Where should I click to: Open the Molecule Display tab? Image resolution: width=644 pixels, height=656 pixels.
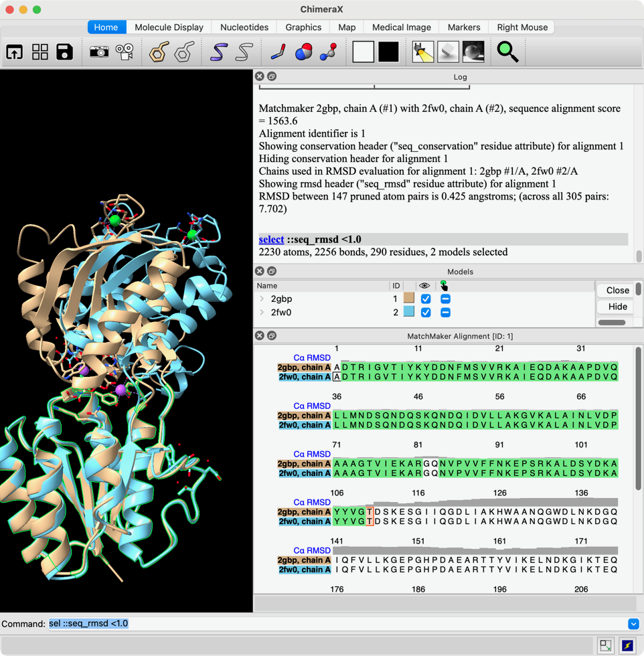pyautogui.click(x=169, y=27)
